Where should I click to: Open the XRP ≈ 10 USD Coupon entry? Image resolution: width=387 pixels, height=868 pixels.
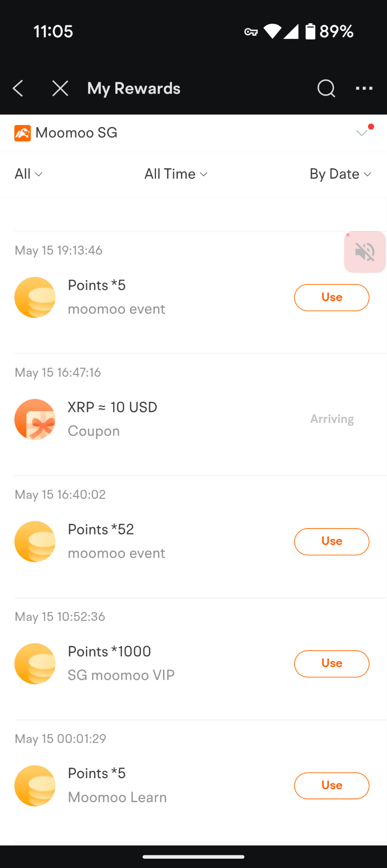(193, 419)
